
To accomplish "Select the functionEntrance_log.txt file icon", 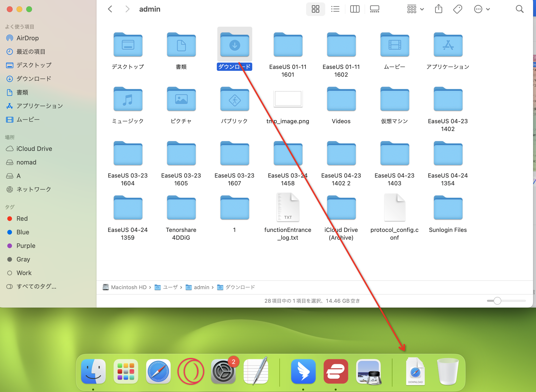I will pyautogui.click(x=288, y=207).
